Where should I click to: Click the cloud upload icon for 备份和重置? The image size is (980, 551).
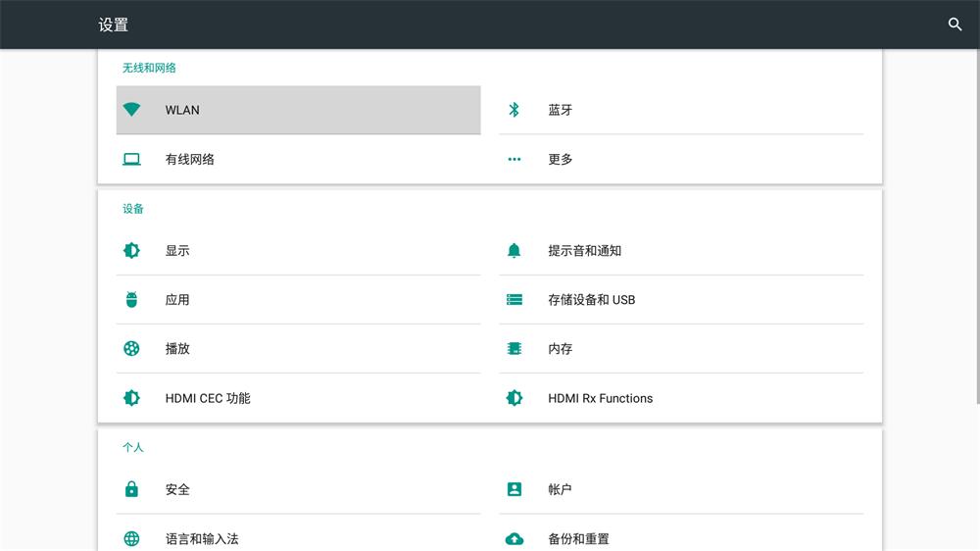click(514, 538)
